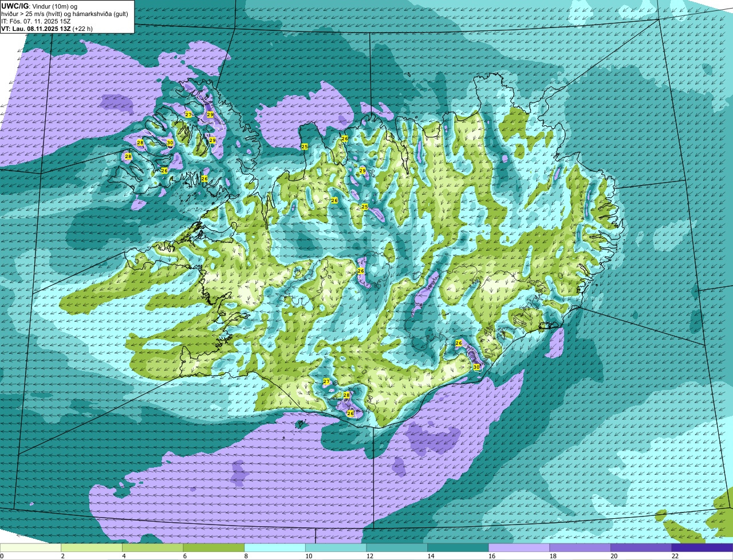733x560 pixels.
Task: Click the small Westman Islands outline off the south coast
Action: [x=301, y=424]
